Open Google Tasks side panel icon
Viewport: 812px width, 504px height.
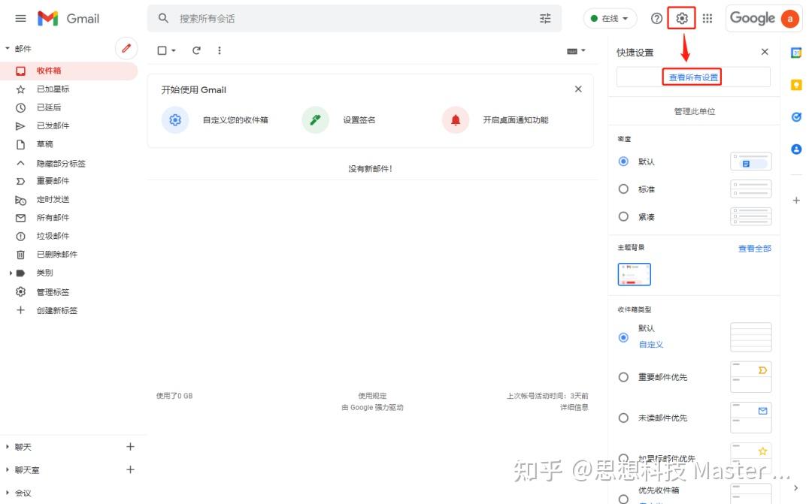tap(796, 117)
